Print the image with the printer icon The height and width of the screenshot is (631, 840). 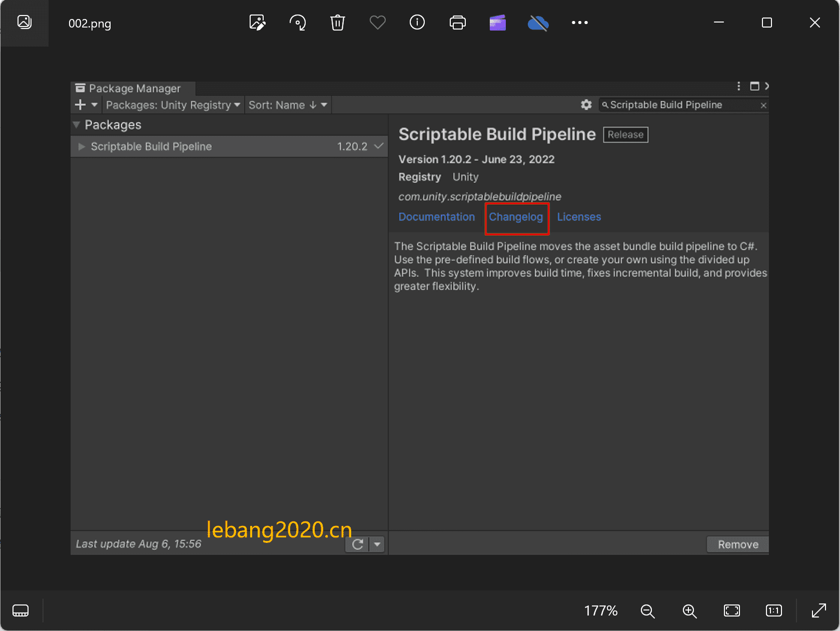coord(457,23)
